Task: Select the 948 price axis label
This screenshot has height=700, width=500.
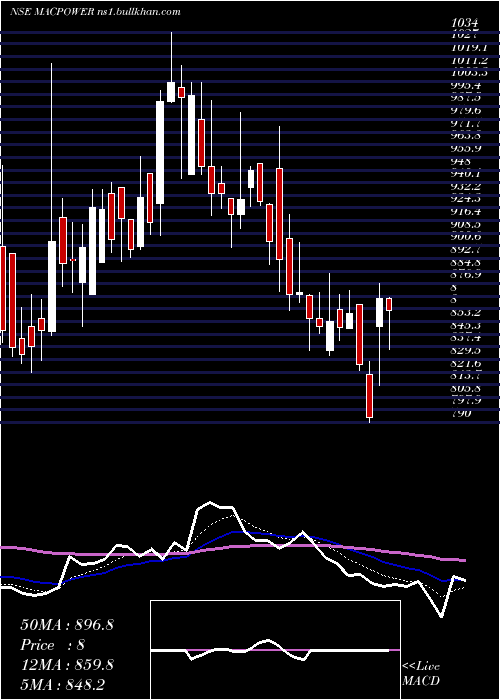Action: click(462, 161)
